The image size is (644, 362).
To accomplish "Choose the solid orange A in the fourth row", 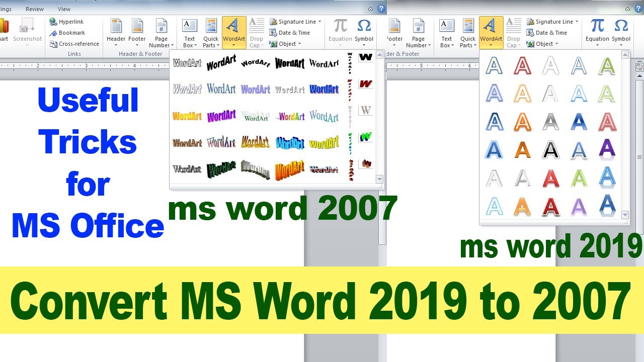I will pyautogui.click(x=523, y=149).
